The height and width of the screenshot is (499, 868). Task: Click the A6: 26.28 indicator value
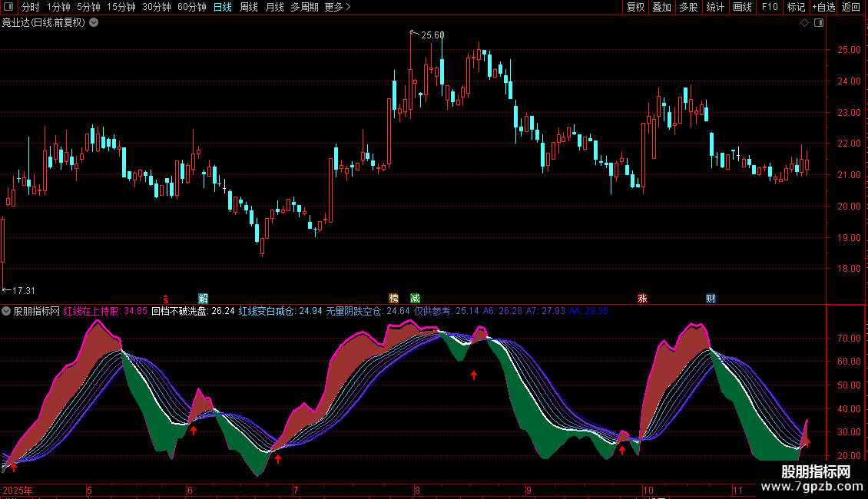[502, 311]
